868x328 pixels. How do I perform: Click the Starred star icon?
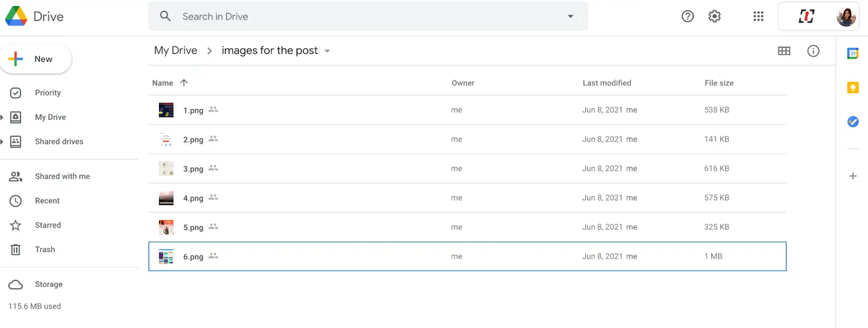pyautogui.click(x=16, y=225)
